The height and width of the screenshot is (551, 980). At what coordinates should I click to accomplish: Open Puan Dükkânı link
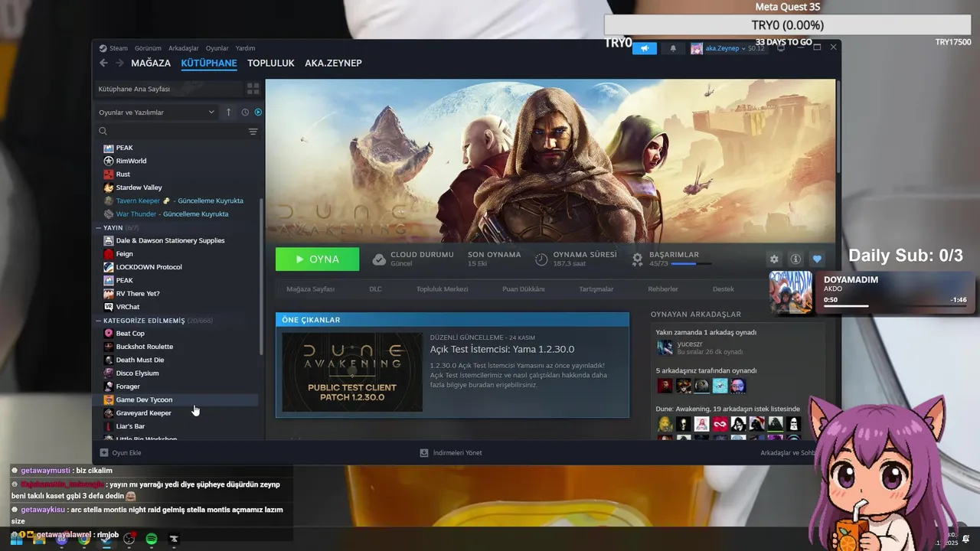point(523,289)
